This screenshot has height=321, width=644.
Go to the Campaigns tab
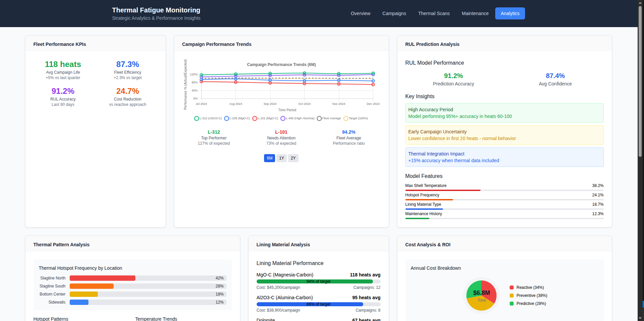[x=394, y=13]
